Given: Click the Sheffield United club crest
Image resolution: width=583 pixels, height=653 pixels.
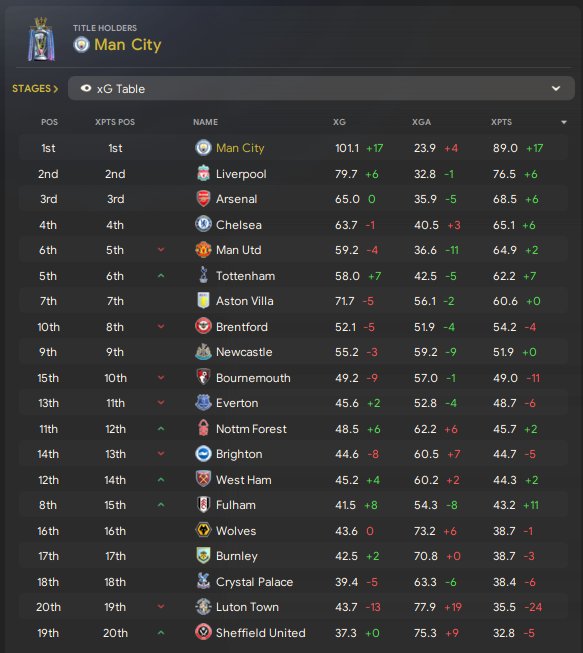Looking at the screenshot, I should pos(203,633).
